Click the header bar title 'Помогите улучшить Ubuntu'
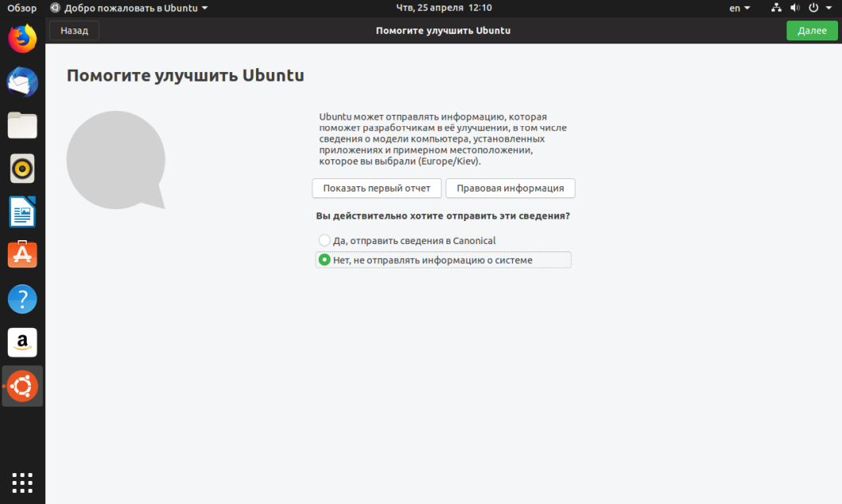 443,31
